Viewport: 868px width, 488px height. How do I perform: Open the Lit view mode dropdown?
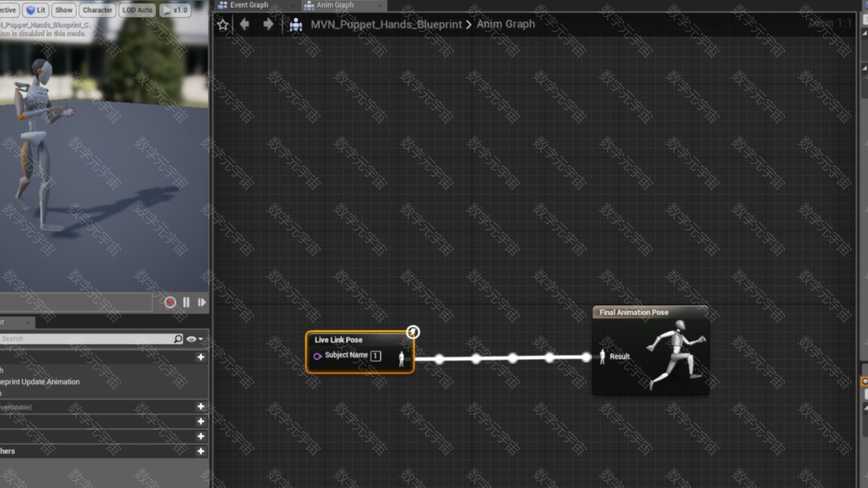click(35, 10)
